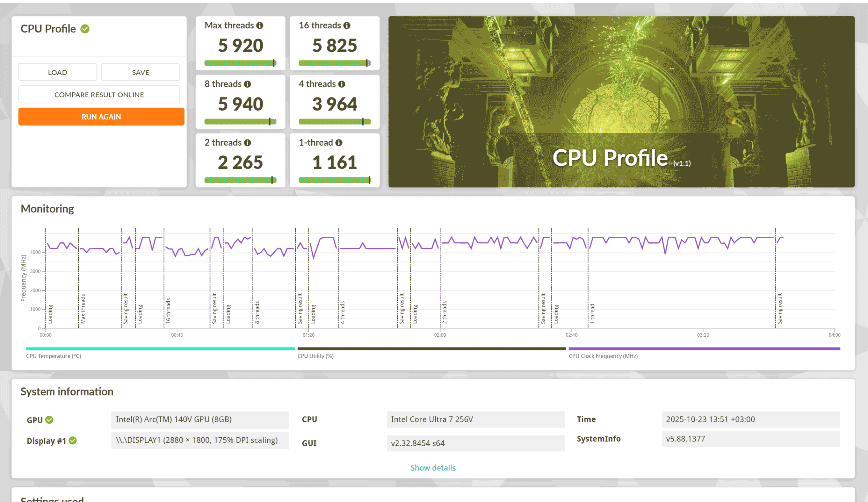The width and height of the screenshot is (868, 502).
Task: Click the 4 threads info icon
Action: pyautogui.click(x=341, y=84)
